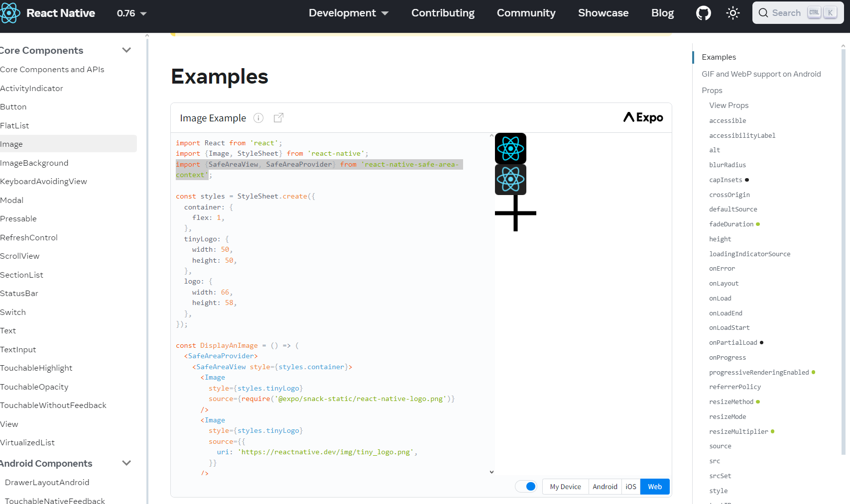The image size is (850, 504).
Task: Open the 0.76 version dropdown
Action: pyautogui.click(x=131, y=13)
